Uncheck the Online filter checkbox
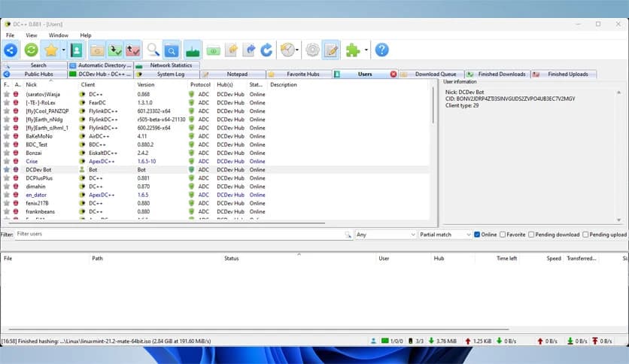Image resolution: width=629 pixels, height=364 pixels. click(477, 235)
